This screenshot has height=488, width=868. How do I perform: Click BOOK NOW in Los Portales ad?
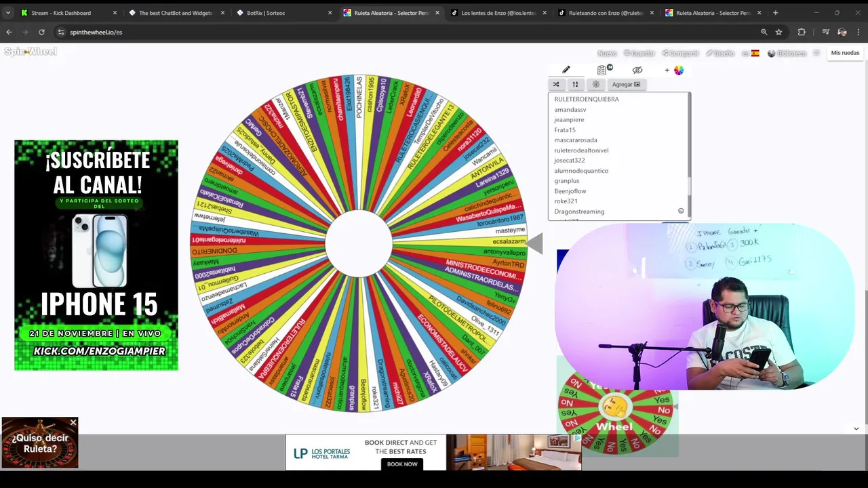pyautogui.click(x=402, y=464)
